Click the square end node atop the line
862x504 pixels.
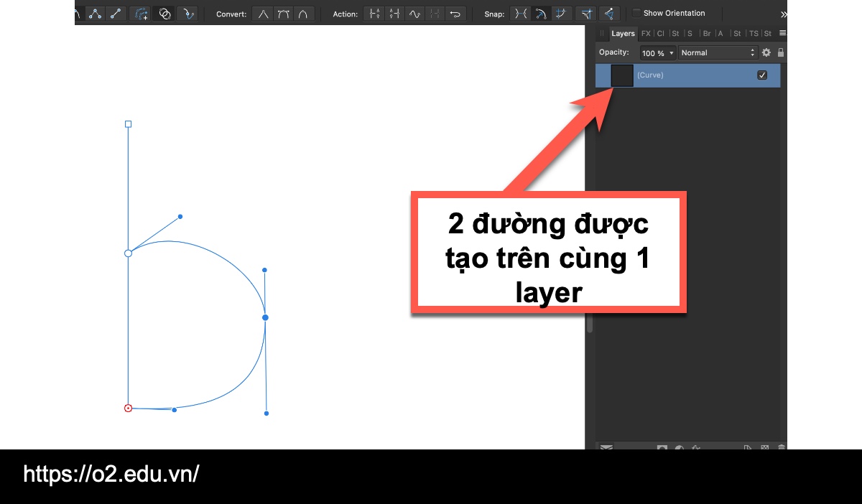(x=129, y=124)
